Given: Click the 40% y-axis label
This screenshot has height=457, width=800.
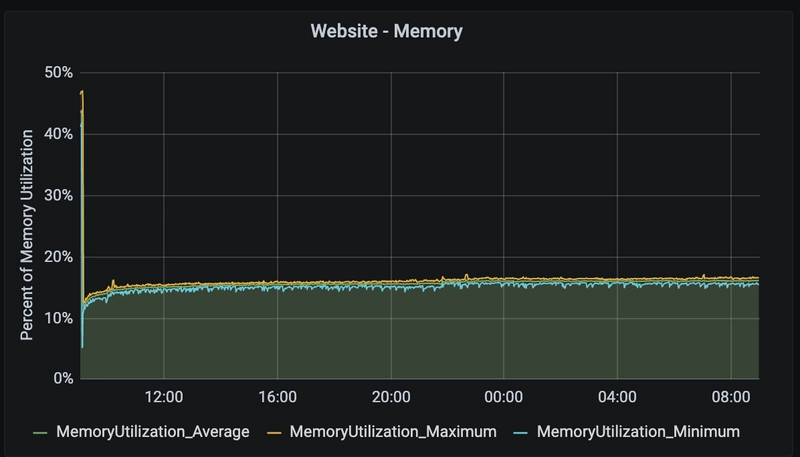Looking at the screenshot, I should click(59, 134).
